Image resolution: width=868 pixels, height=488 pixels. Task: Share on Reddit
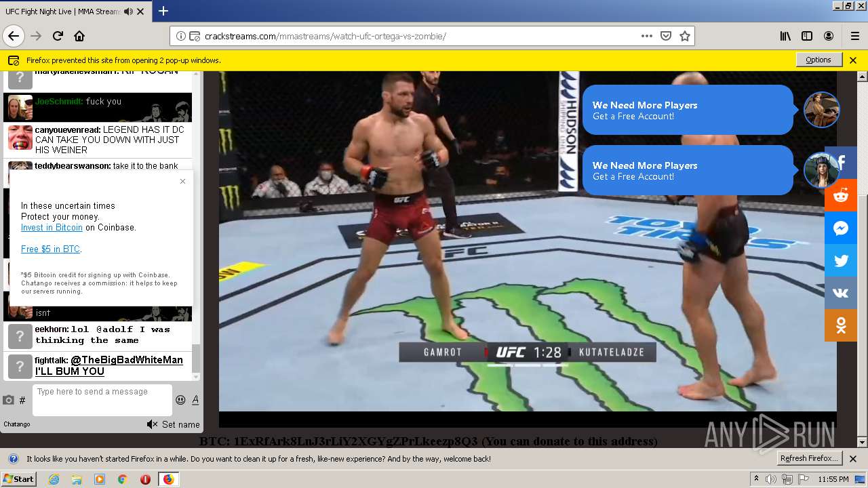click(x=841, y=196)
